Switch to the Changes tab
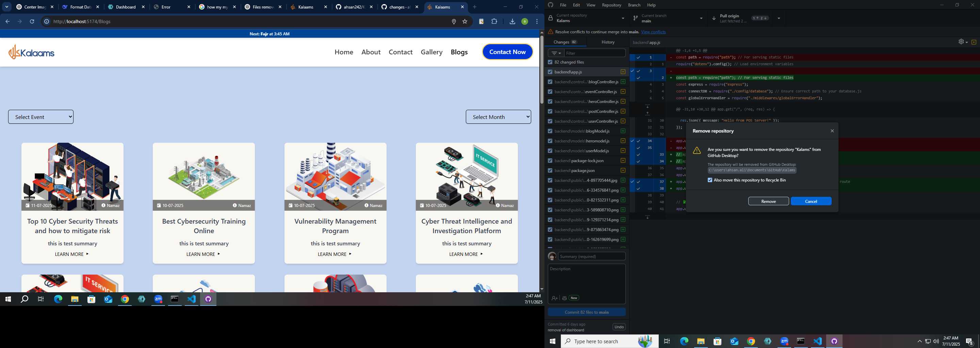 (565, 42)
